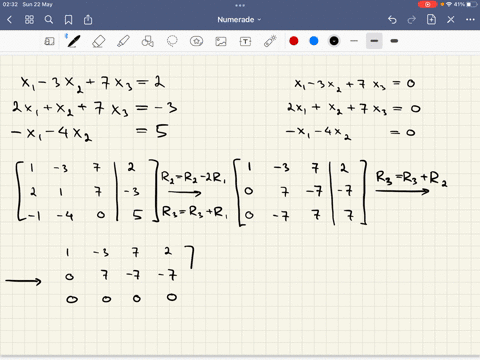480x360 pixels.
Task: Redo the last undone stroke
Action: click(412, 20)
